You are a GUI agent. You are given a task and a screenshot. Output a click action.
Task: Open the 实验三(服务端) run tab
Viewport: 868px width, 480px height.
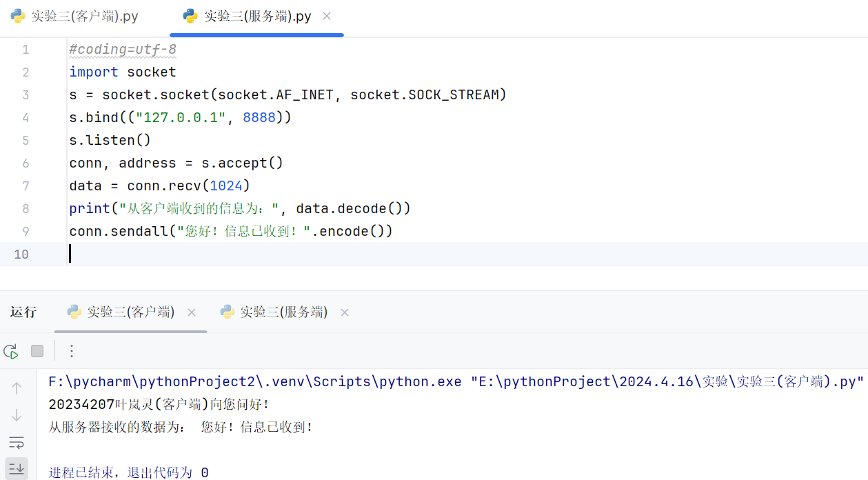(x=283, y=312)
